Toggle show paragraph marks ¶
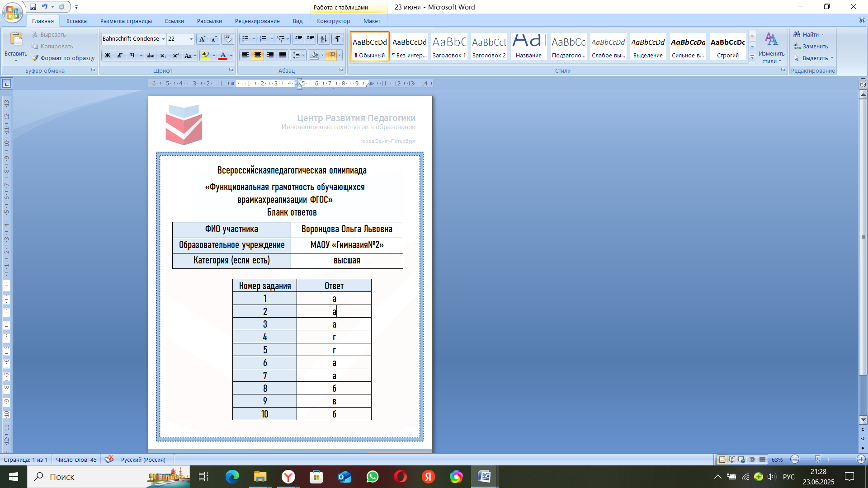Viewport: 868px width, 488px height. [337, 39]
